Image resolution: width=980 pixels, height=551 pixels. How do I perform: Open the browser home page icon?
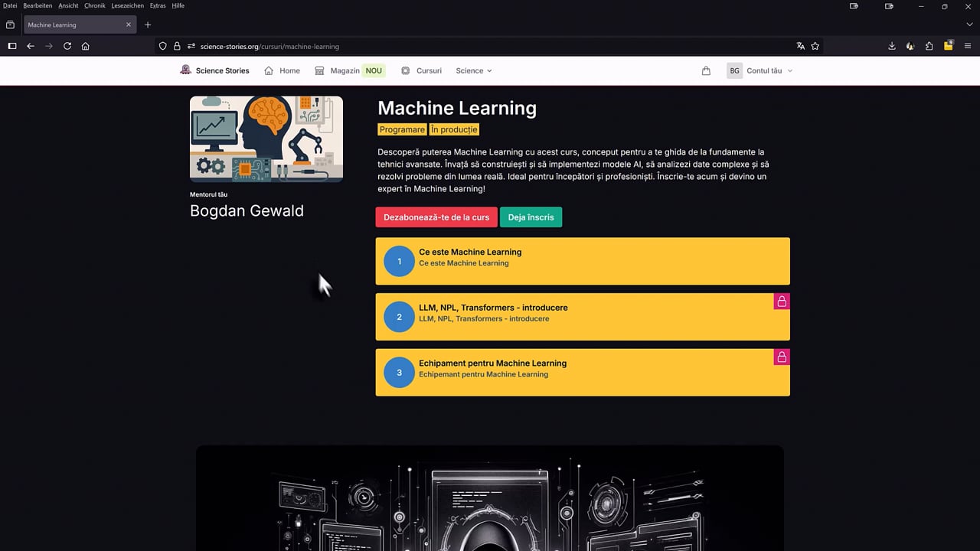[x=85, y=46]
